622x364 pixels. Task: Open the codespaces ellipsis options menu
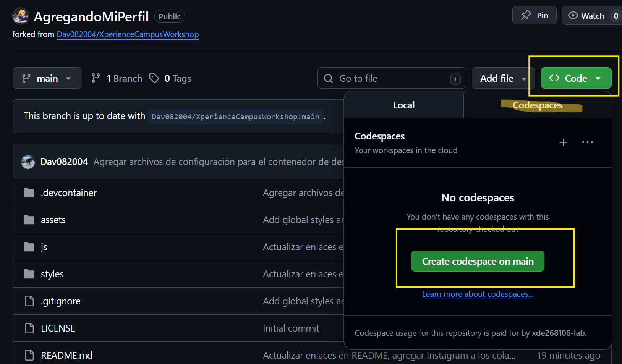(587, 142)
